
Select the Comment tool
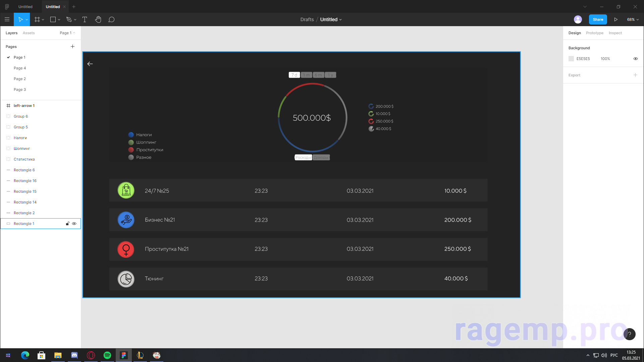pos(111,19)
